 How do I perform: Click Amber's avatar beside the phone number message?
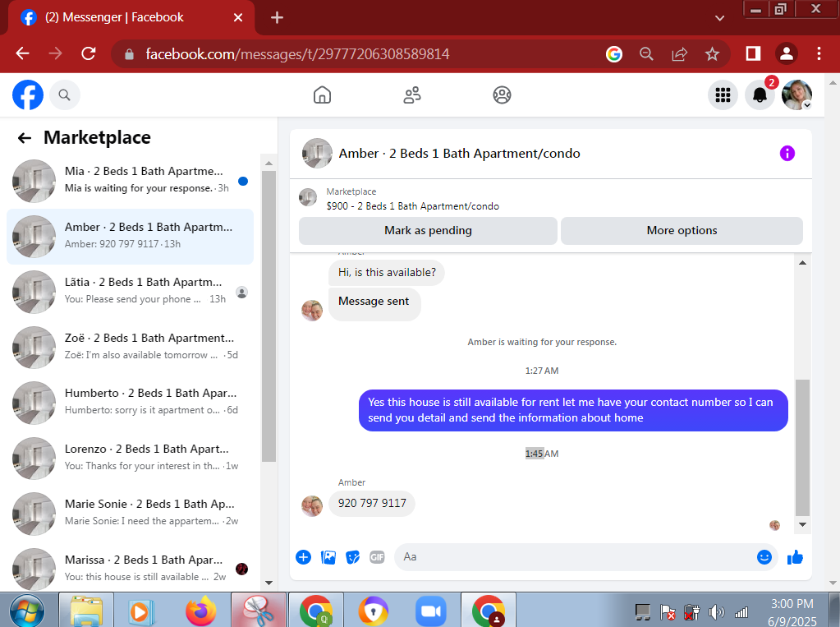coord(312,505)
